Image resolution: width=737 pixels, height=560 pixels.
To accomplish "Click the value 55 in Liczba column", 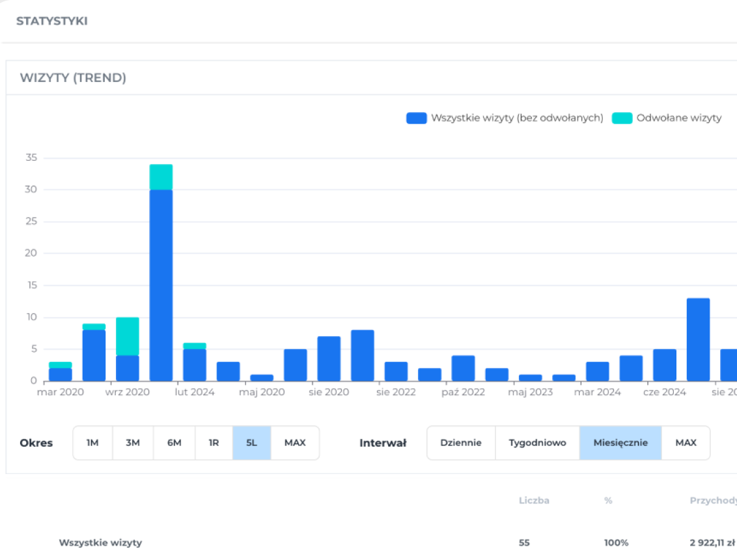I will [x=524, y=542].
